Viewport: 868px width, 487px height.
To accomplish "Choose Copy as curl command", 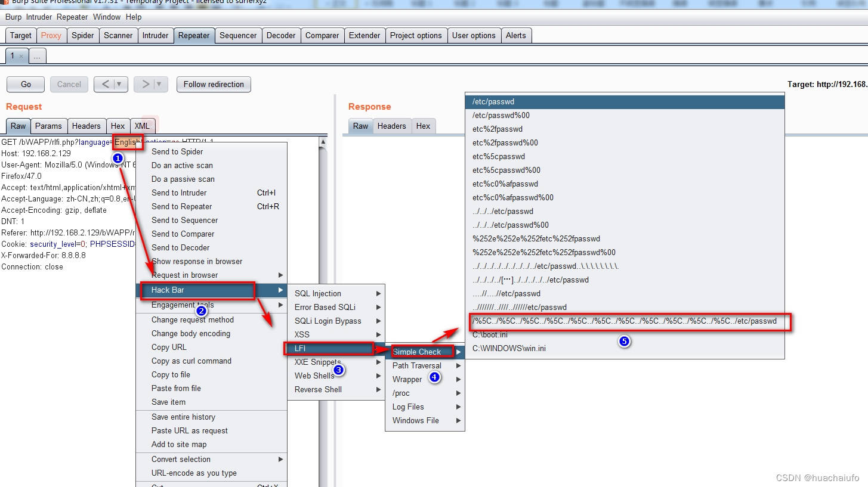I will pos(212,361).
